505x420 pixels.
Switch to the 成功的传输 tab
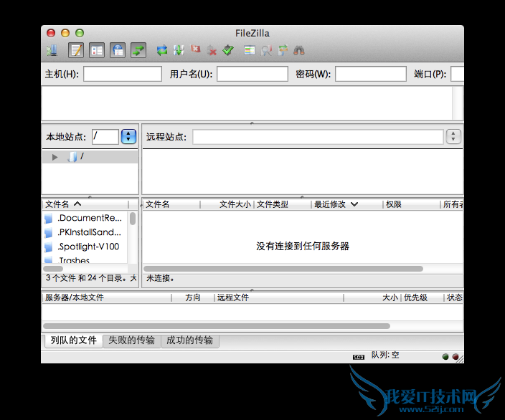coord(190,340)
